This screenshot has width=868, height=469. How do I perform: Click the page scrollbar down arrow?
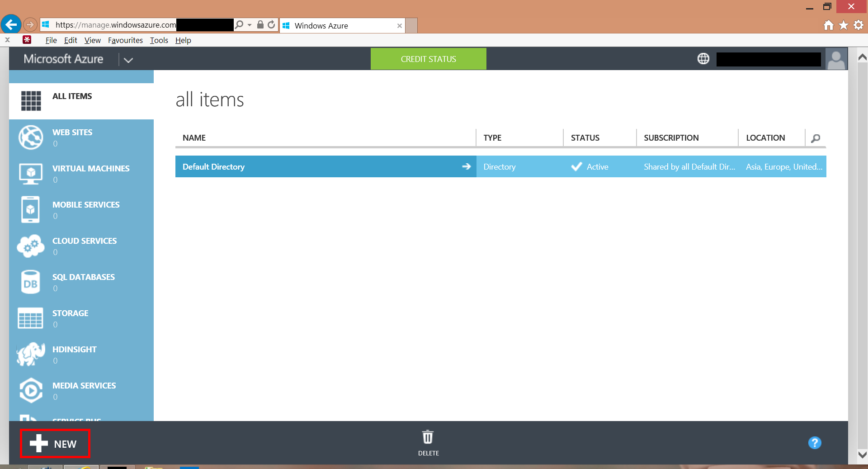pyautogui.click(x=862, y=455)
